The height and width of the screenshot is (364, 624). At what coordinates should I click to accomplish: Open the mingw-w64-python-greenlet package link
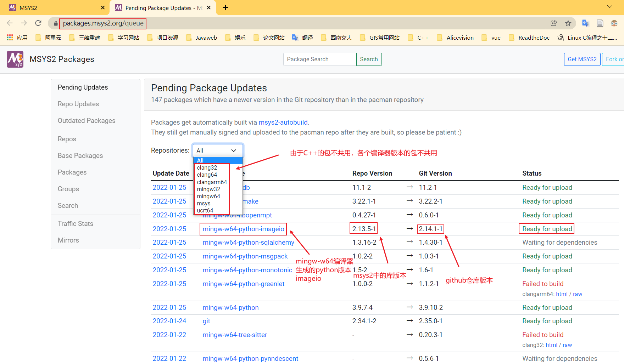(244, 284)
